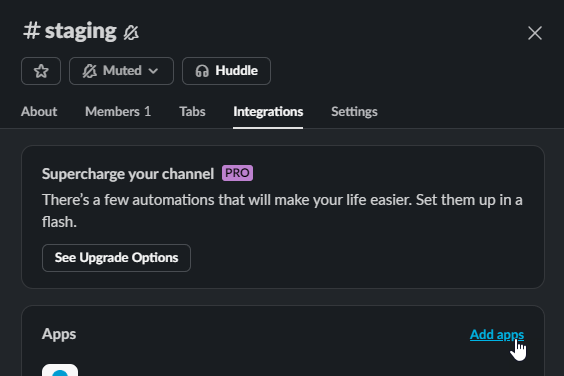The image size is (564, 376).
Task: Click the 'Supercharge your channel' heading
Action: pos(128,174)
